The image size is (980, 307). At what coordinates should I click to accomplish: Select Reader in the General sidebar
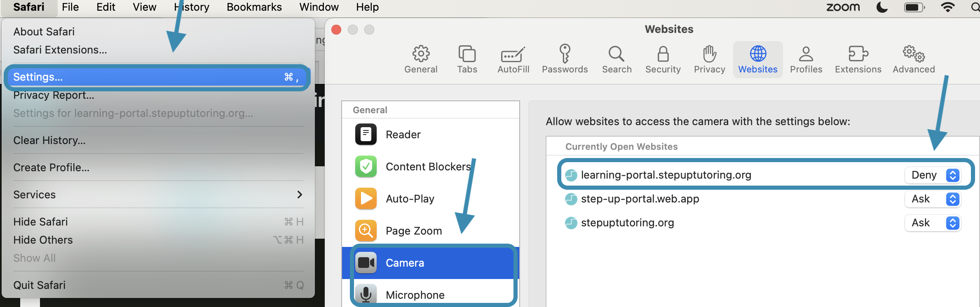pyautogui.click(x=431, y=135)
